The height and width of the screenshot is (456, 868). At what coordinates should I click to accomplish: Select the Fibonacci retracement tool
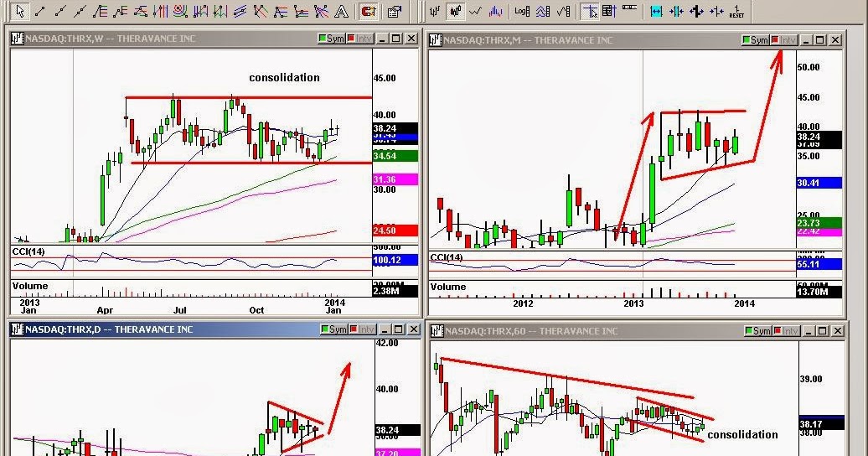pyautogui.click(x=101, y=11)
